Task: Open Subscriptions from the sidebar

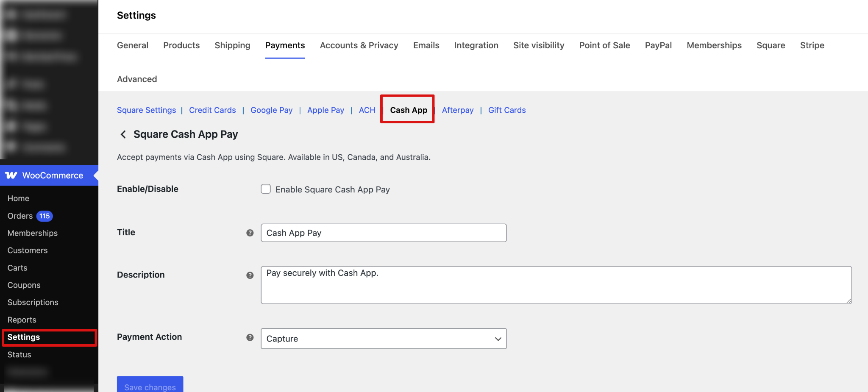Action: pyautogui.click(x=33, y=302)
